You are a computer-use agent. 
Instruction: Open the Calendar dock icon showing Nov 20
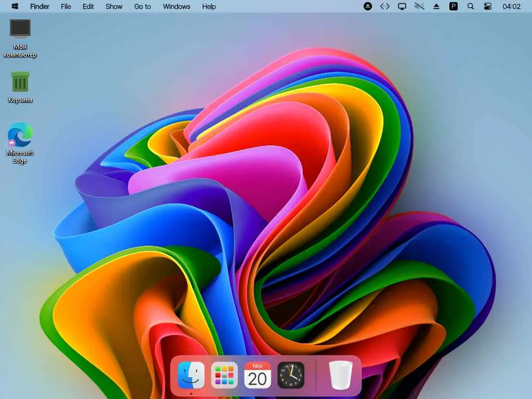click(x=258, y=375)
